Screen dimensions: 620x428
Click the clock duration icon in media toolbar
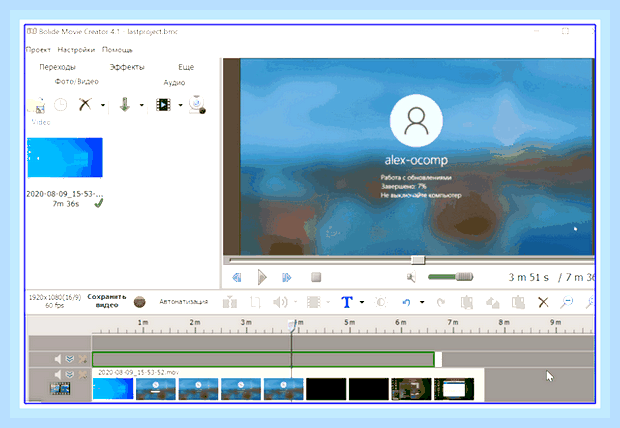[60, 105]
